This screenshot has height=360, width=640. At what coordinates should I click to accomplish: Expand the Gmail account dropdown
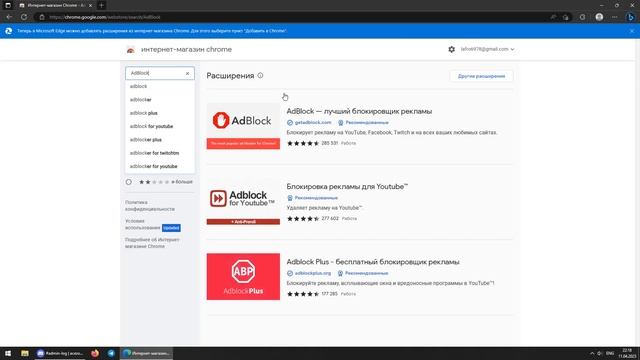487,49
